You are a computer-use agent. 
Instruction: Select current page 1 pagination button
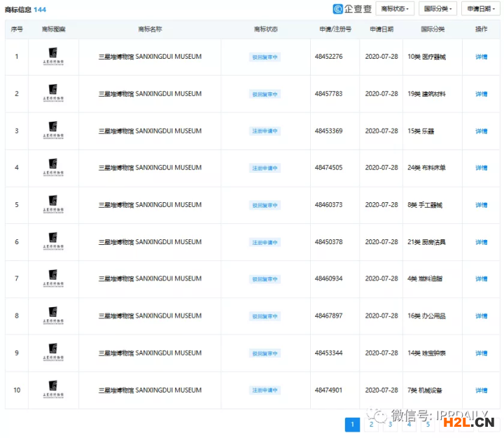click(x=353, y=424)
